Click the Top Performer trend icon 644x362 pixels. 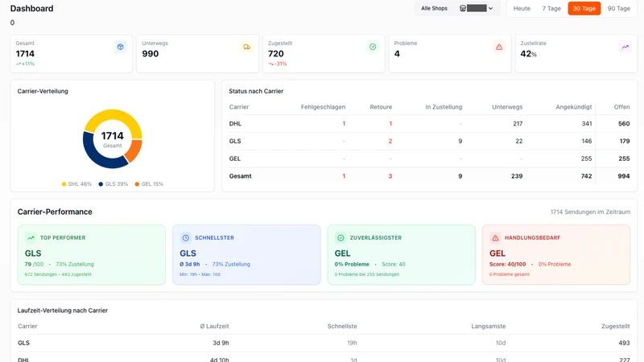tap(31, 237)
